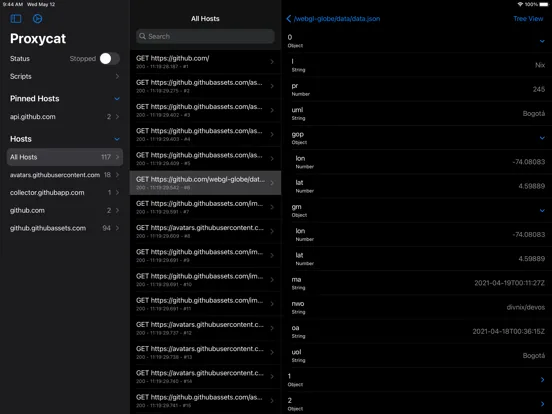Open the Scripts row
The height and width of the screenshot is (414, 552).
65,76
